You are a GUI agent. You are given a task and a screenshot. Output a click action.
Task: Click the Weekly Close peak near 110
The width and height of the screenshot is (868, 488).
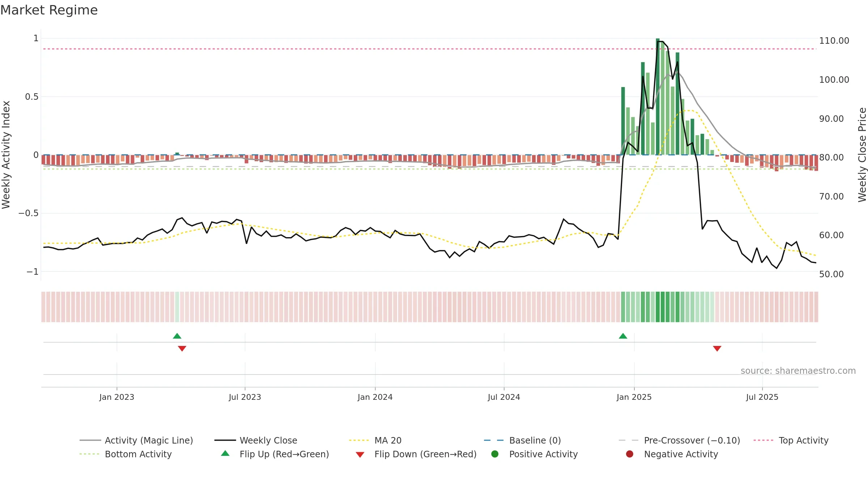(x=660, y=42)
